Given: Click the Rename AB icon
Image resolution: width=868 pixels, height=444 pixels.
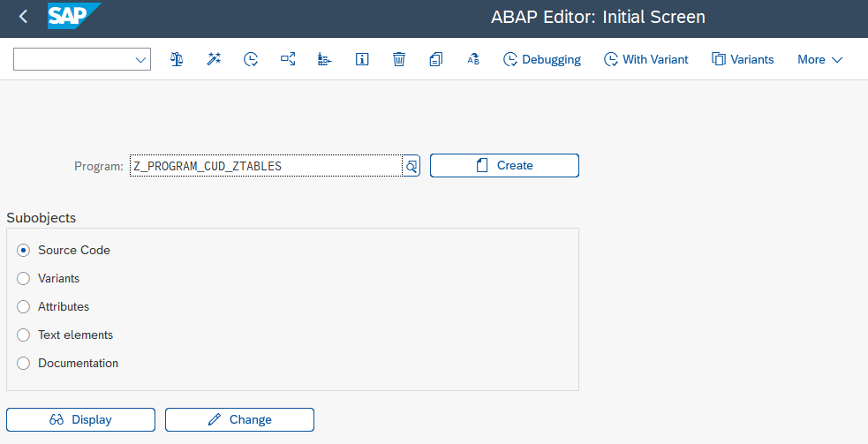Looking at the screenshot, I should coord(473,59).
